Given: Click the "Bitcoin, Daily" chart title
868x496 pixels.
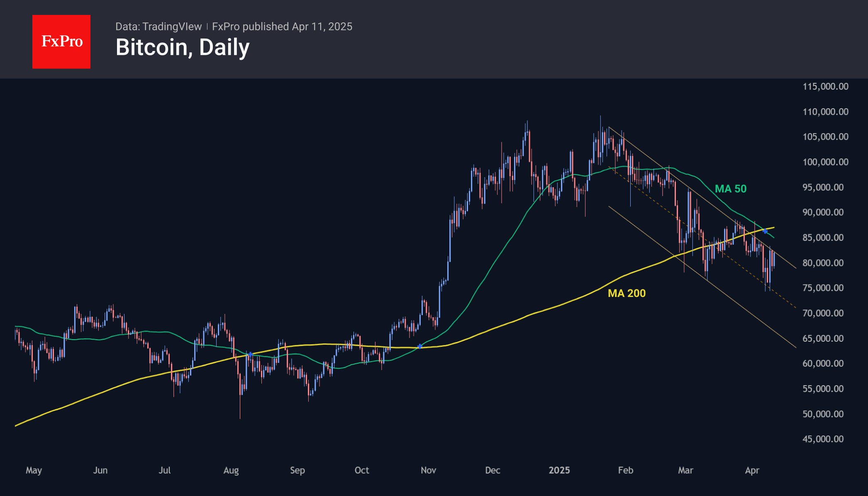Looking at the screenshot, I should click(x=183, y=47).
